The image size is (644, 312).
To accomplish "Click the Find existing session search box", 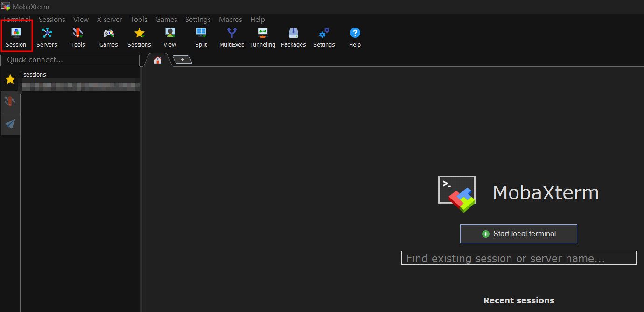I will pos(518,258).
